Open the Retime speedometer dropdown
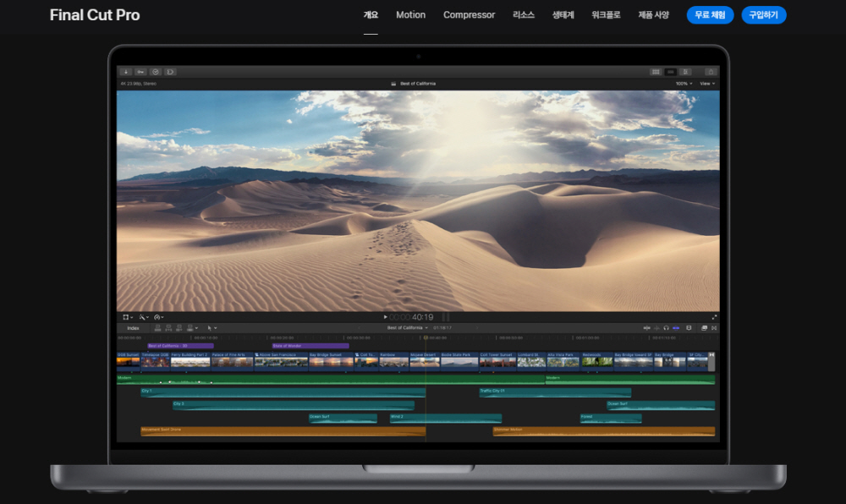This screenshot has width=846, height=504. tap(159, 317)
